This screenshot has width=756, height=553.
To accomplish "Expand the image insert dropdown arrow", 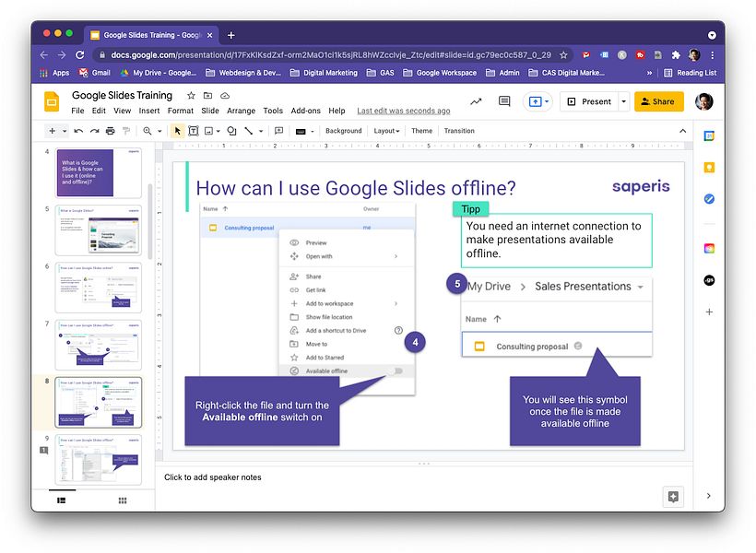I will (218, 131).
